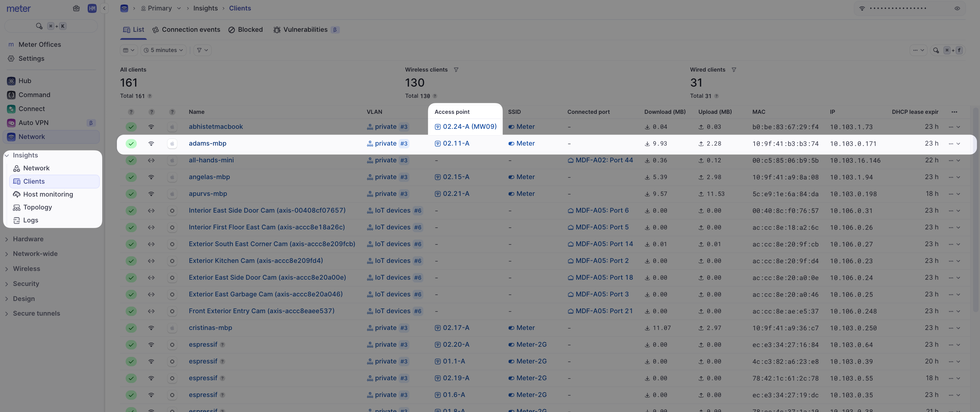The width and height of the screenshot is (980, 412).
Task: Open the column layout dropdown
Action: pyautogui.click(x=128, y=50)
